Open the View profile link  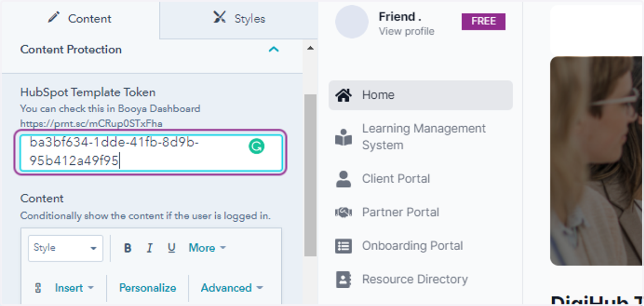pos(406,31)
